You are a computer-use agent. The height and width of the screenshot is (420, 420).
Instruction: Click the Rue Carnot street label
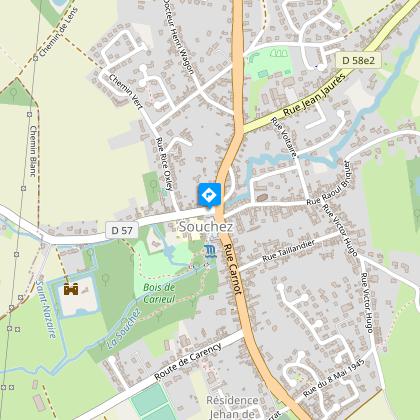click(232, 269)
